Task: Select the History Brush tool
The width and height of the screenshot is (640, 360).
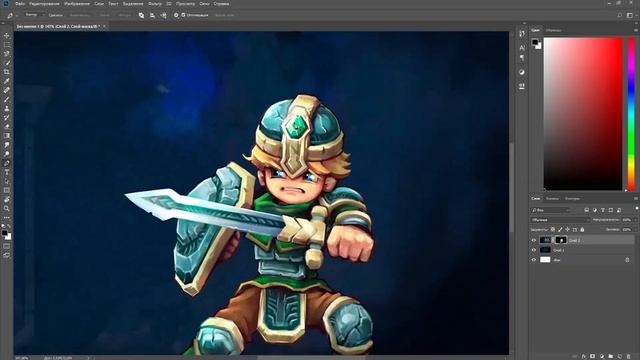Action: [7, 117]
